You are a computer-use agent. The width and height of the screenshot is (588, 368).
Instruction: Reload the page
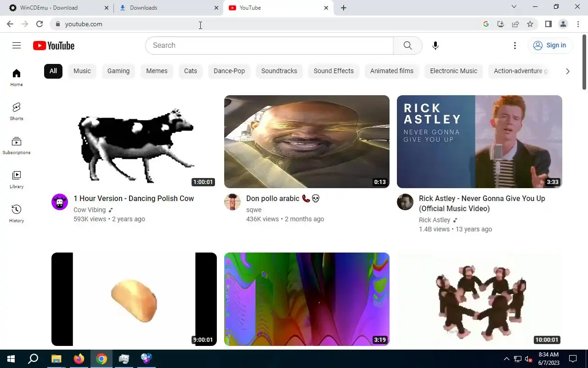40,24
